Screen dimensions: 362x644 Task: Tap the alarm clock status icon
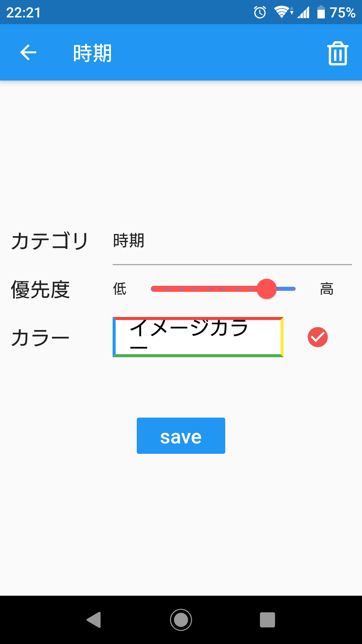tap(260, 13)
